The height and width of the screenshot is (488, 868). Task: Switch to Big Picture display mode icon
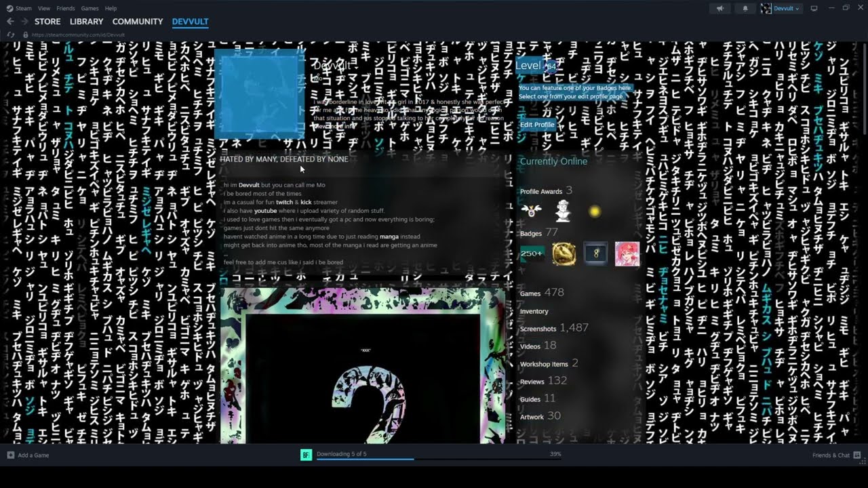click(x=814, y=8)
